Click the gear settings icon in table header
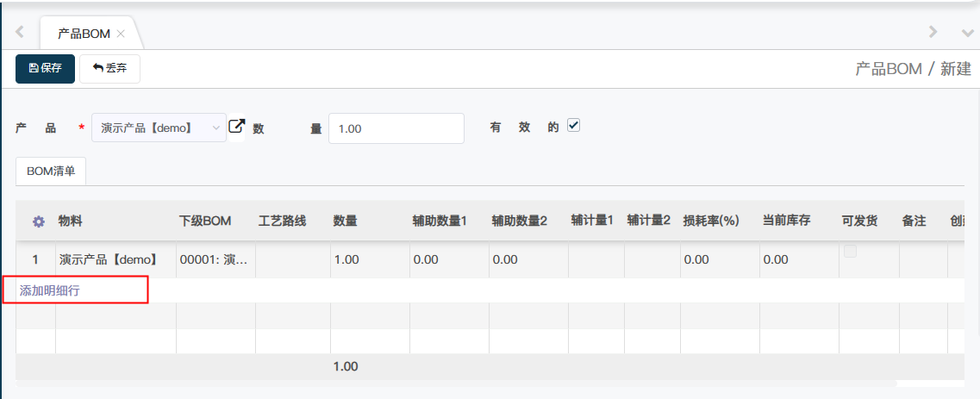 click(x=38, y=221)
